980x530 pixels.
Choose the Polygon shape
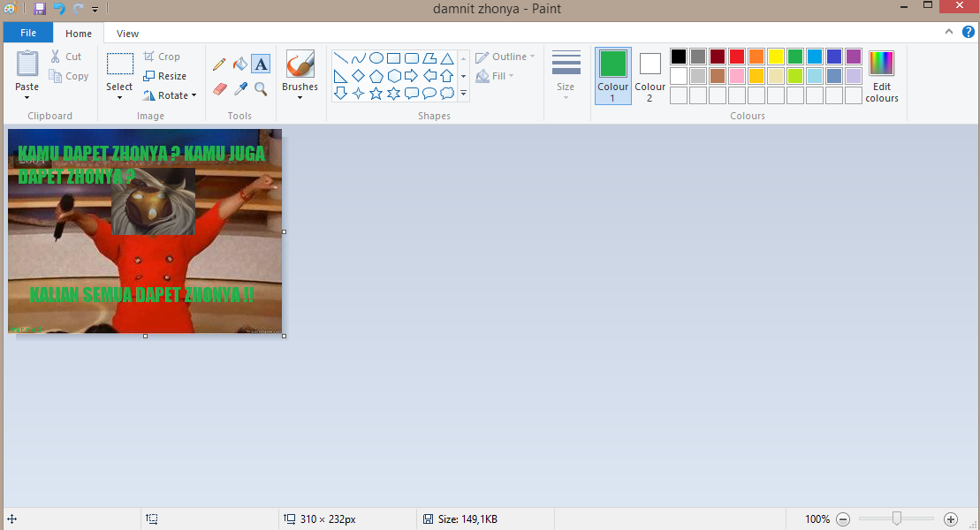coord(429,59)
